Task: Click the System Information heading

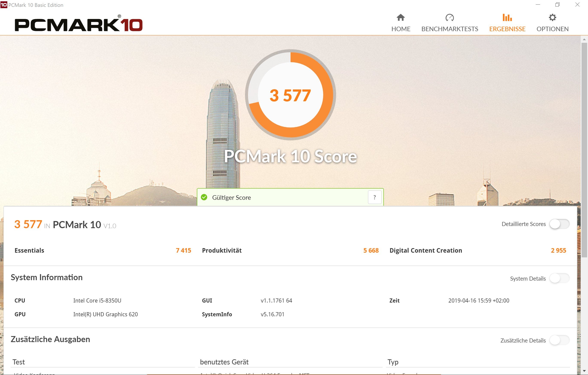Action: pyautogui.click(x=47, y=277)
